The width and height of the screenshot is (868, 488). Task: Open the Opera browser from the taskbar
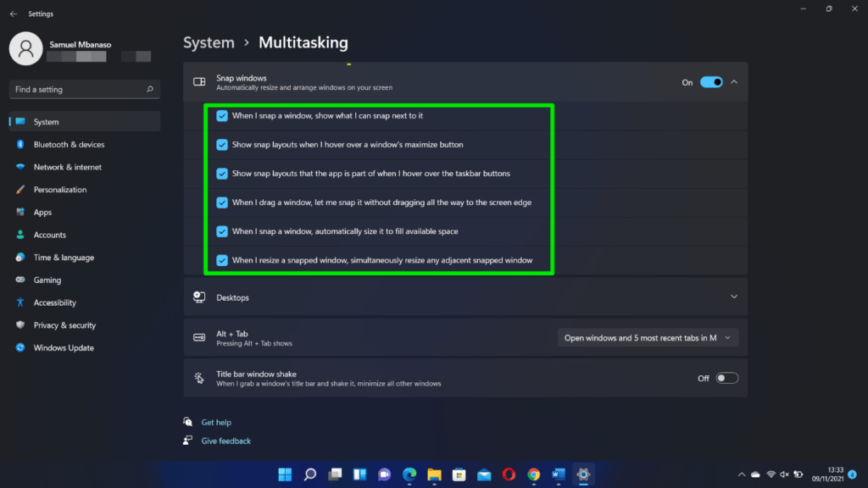[508, 474]
